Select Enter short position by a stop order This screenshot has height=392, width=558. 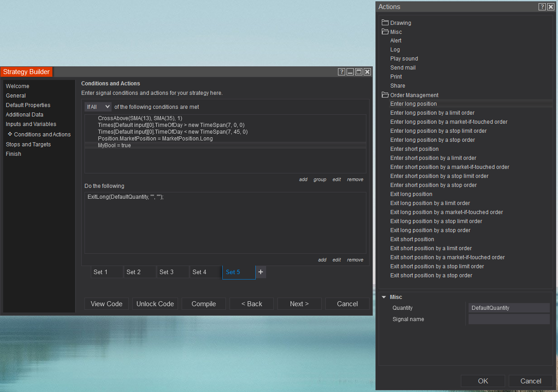(433, 185)
